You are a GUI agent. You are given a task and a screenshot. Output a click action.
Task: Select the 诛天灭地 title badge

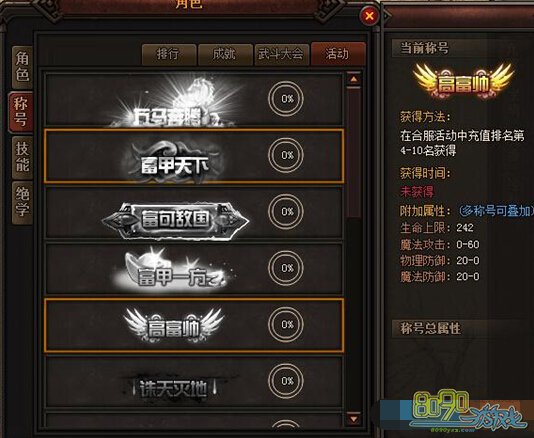coord(174,388)
